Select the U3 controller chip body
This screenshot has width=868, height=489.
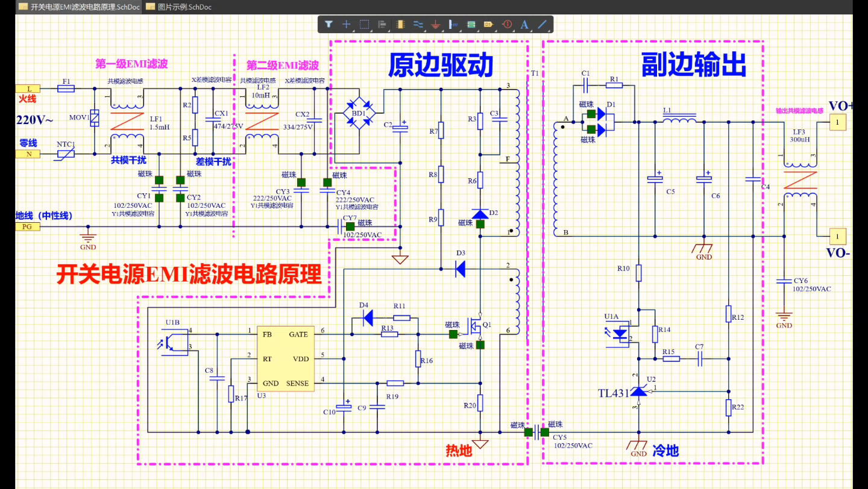tap(286, 359)
